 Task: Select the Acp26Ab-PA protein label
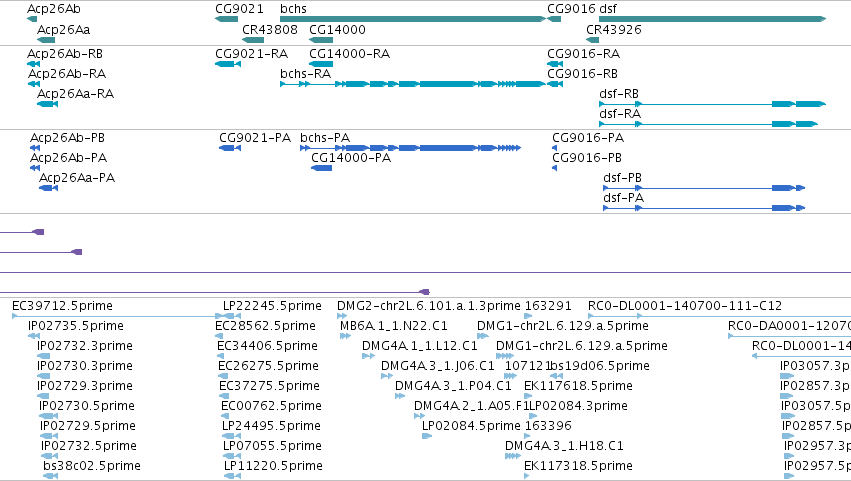(68, 158)
